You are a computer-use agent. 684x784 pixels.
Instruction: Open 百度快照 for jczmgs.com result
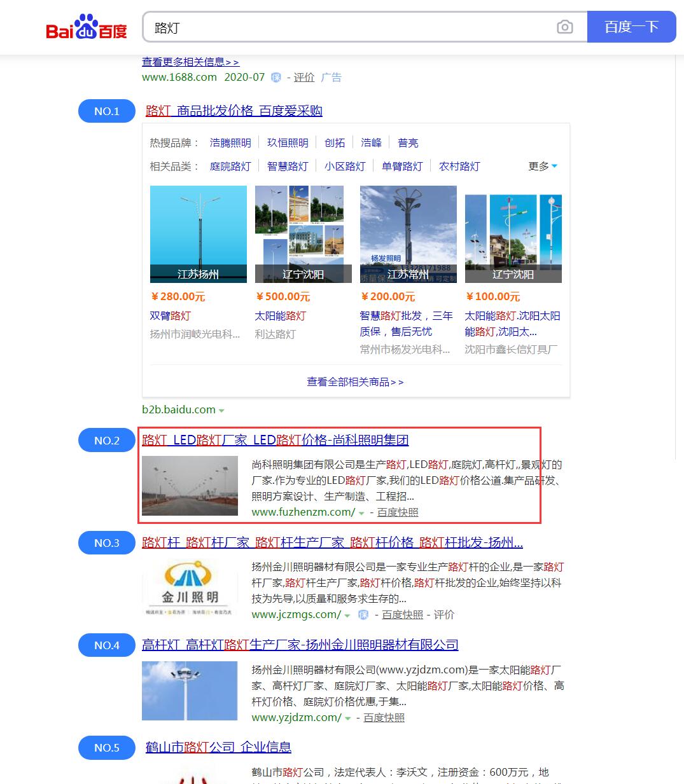tap(402, 615)
